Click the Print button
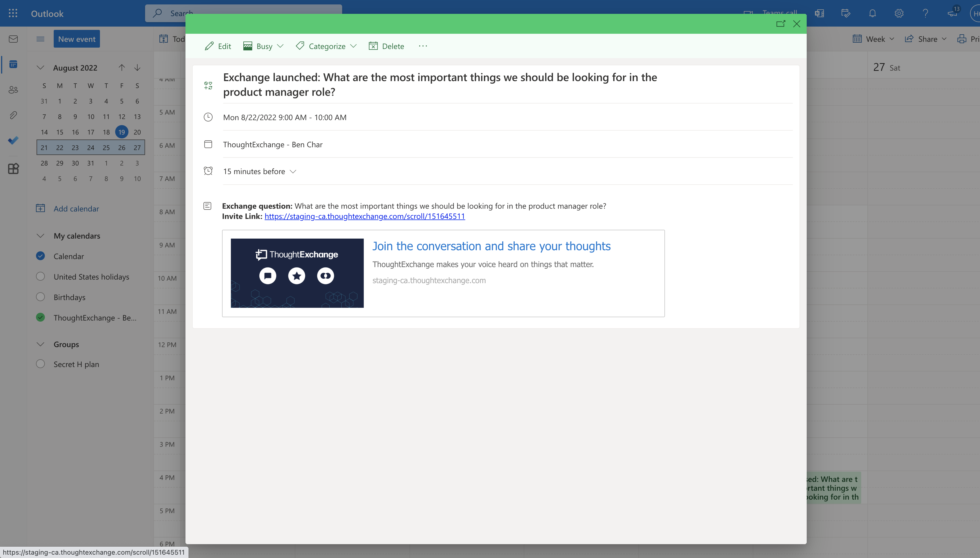This screenshot has width=980, height=558. (968, 39)
